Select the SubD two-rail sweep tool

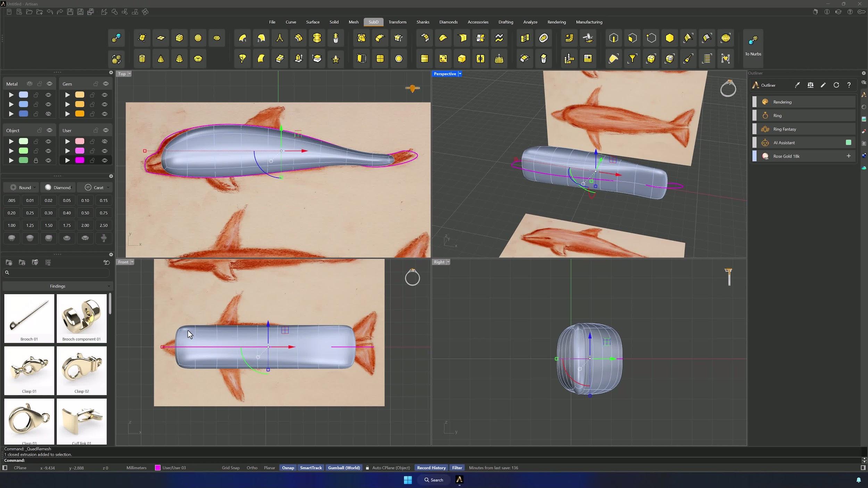click(x=261, y=38)
